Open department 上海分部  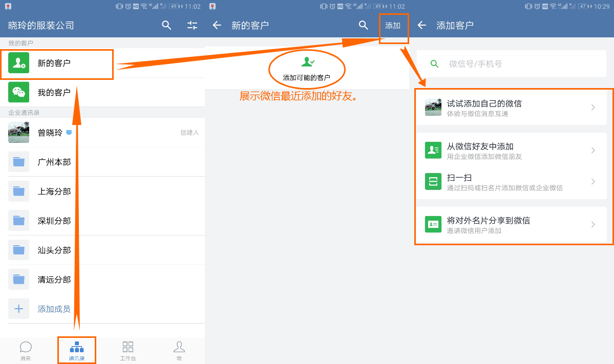pyautogui.click(x=54, y=191)
